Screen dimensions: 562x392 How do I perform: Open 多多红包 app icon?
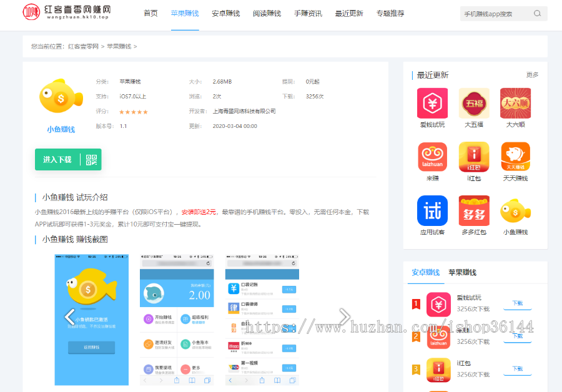click(474, 211)
